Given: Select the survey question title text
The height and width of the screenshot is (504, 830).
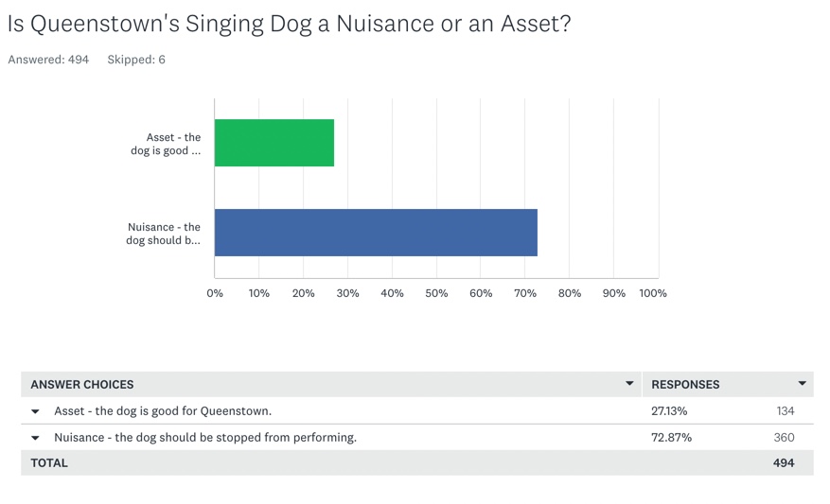Looking at the screenshot, I should tap(290, 24).
